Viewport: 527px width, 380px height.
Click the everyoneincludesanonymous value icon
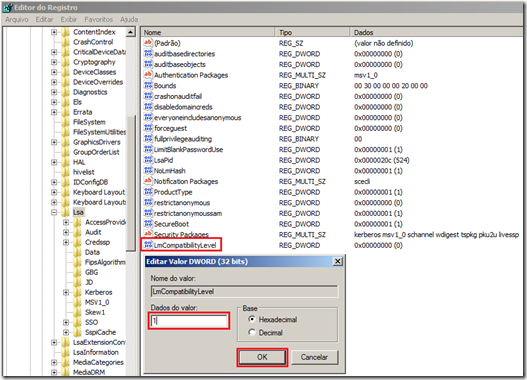coord(148,117)
